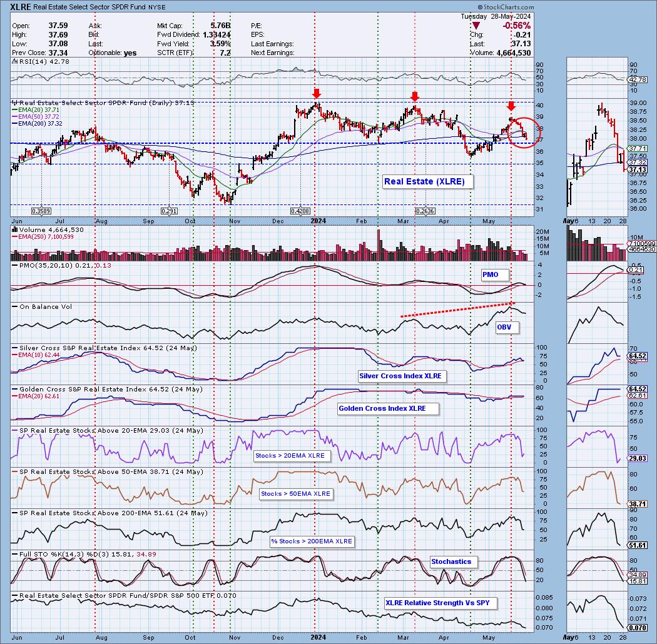Select the XLRE ticker symbol in the header
The image size is (657, 644).
pyautogui.click(x=21, y=7)
